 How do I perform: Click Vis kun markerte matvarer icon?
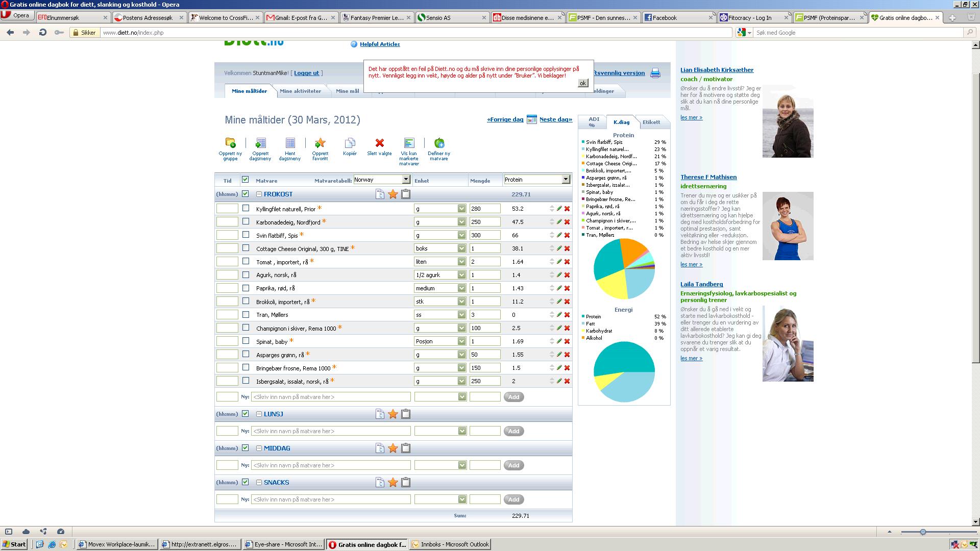tap(409, 143)
